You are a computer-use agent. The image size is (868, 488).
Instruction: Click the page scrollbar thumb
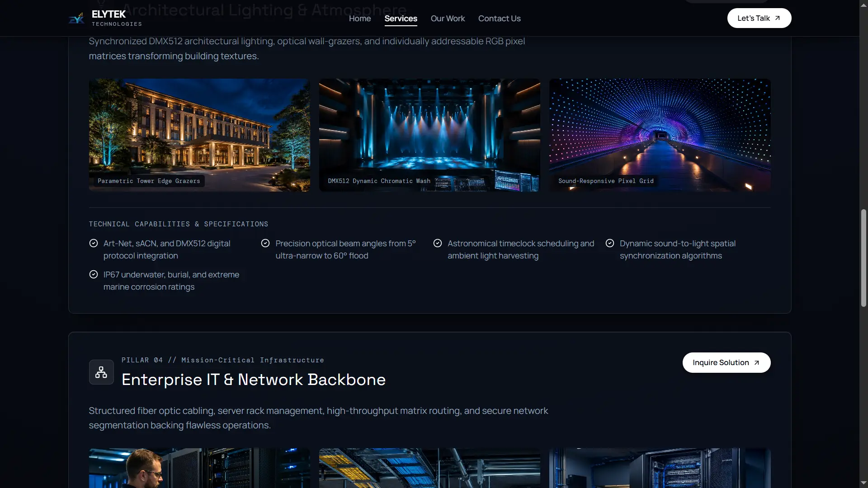point(863,258)
